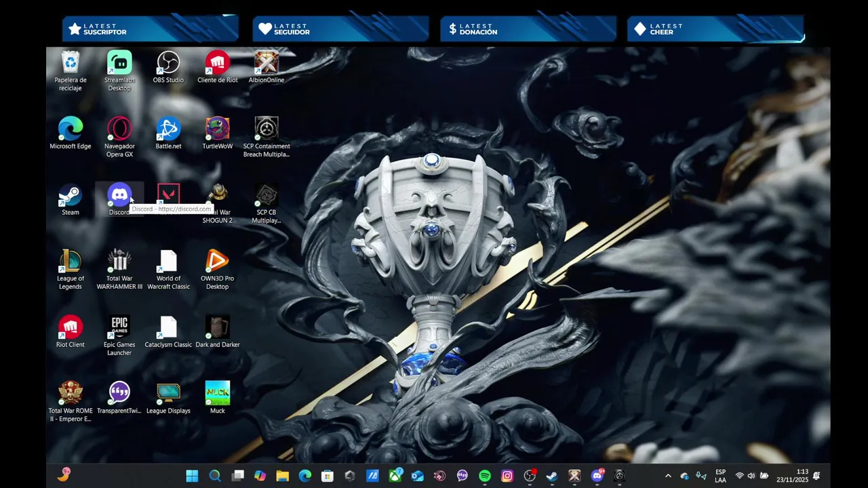Launch Copilot from the taskbar
This screenshot has width=868, height=488.
point(260,476)
